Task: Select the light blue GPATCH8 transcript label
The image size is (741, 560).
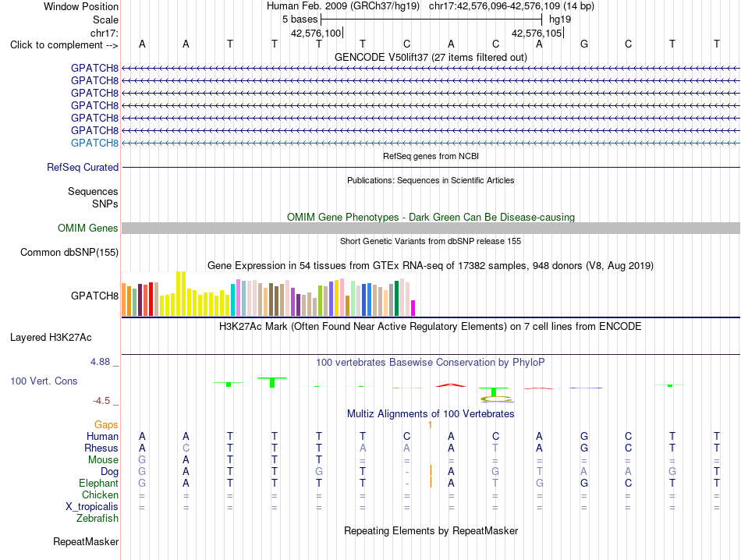Action: tap(94, 143)
